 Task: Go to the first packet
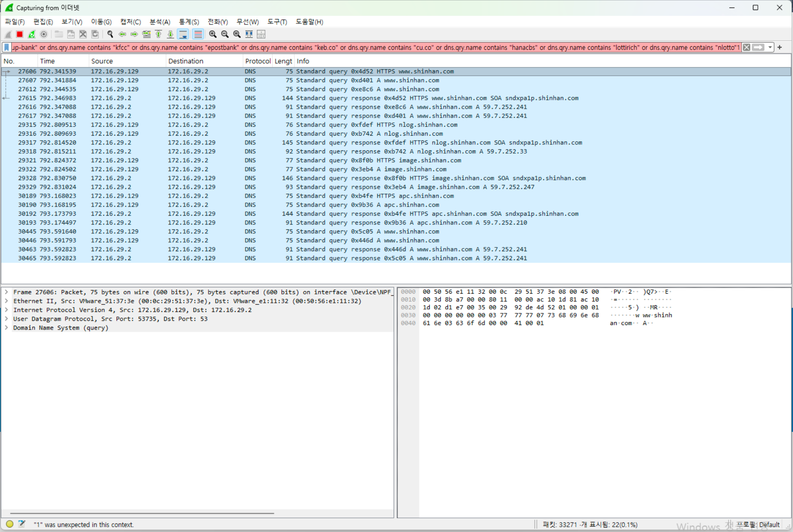(158, 34)
